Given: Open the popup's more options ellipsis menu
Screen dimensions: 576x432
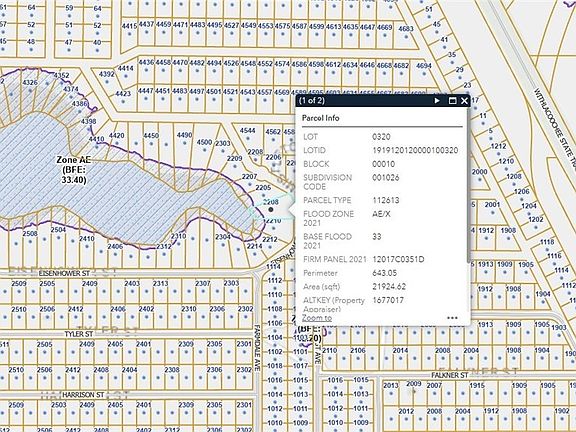Looking at the screenshot, I should (x=453, y=318).
